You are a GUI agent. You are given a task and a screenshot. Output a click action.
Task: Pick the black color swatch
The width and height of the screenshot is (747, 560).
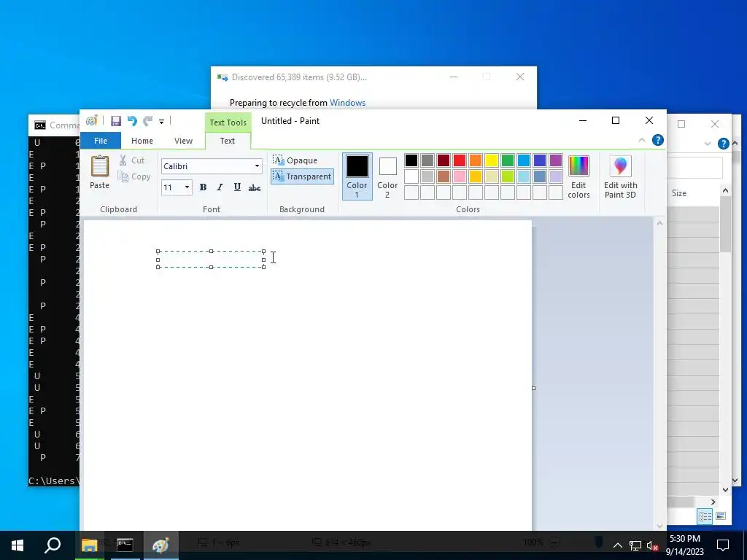411,160
